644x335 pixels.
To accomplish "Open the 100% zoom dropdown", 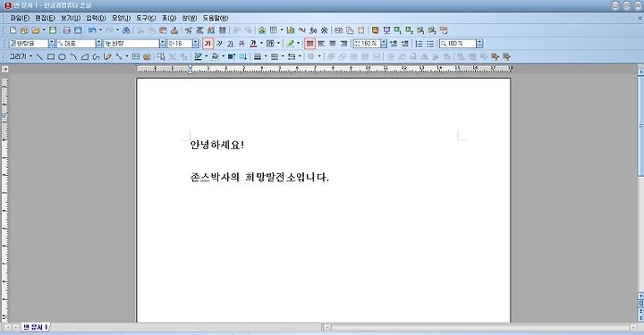I will (x=479, y=44).
